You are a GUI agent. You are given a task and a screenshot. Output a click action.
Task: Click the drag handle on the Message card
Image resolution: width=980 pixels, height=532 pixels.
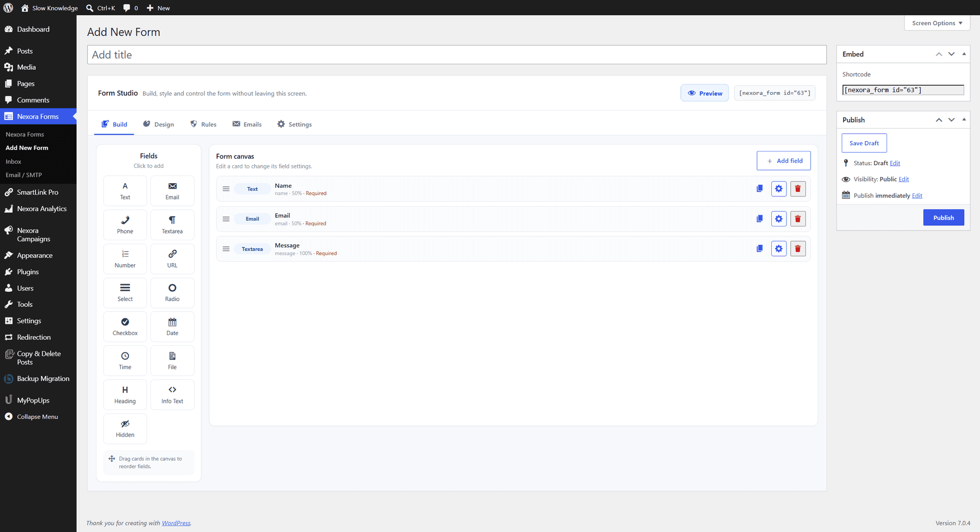click(x=226, y=249)
